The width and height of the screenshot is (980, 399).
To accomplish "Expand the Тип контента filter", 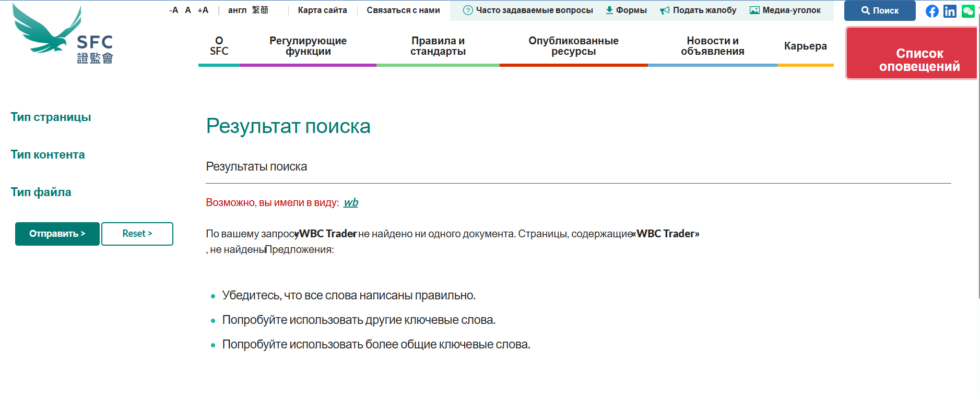I will [x=48, y=154].
